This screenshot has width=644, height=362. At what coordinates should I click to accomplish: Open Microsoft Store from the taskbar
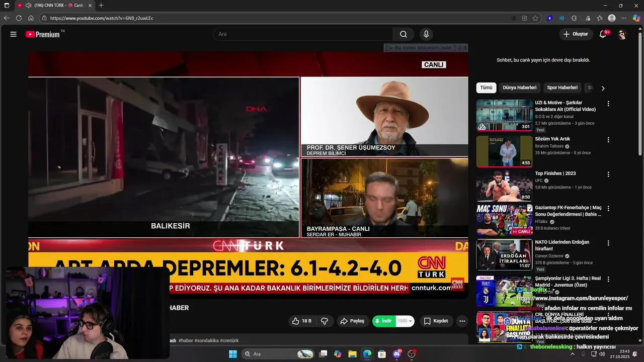[382, 354]
